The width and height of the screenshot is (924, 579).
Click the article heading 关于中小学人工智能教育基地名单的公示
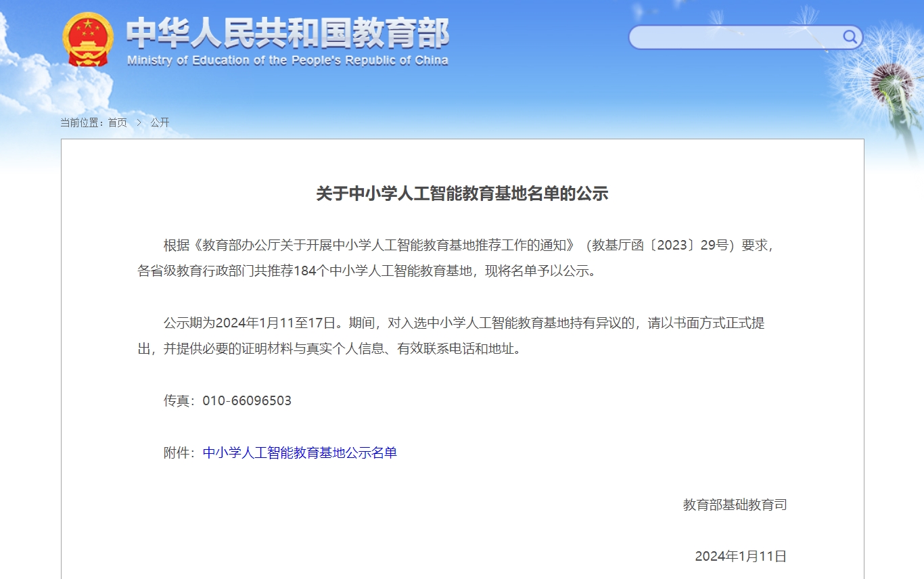point(462,194)
